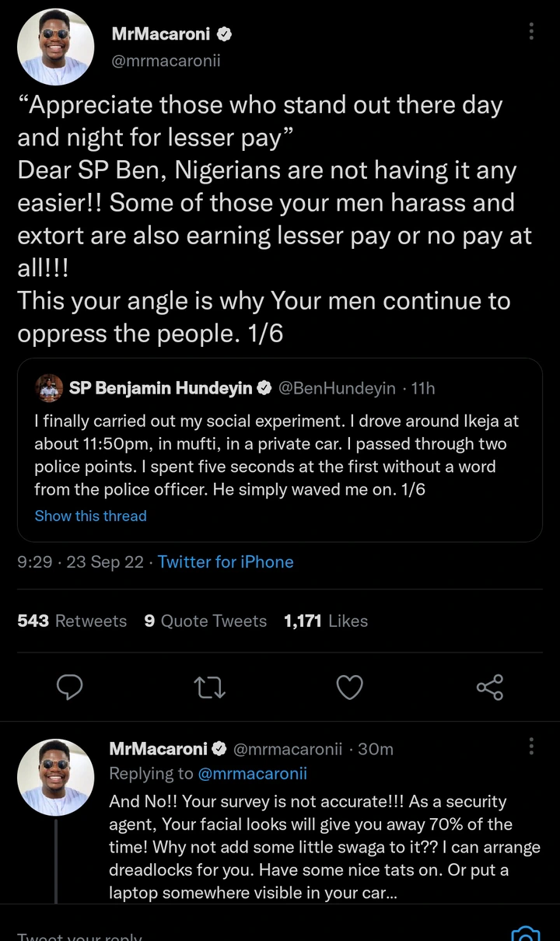Viewport: 560px width, 941px height.
Task: View the 543 Retweets list
Action: [x=72, y=621]
